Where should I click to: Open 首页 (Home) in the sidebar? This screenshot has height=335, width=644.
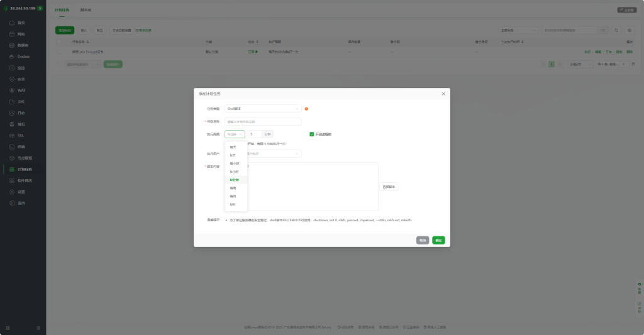(x=21, y=23)
